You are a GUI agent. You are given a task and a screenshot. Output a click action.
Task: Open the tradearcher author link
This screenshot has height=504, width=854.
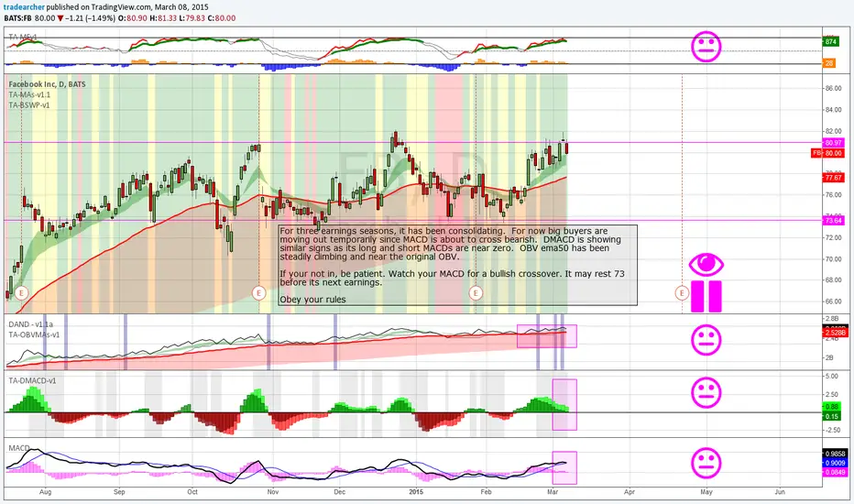pos(24,7)
